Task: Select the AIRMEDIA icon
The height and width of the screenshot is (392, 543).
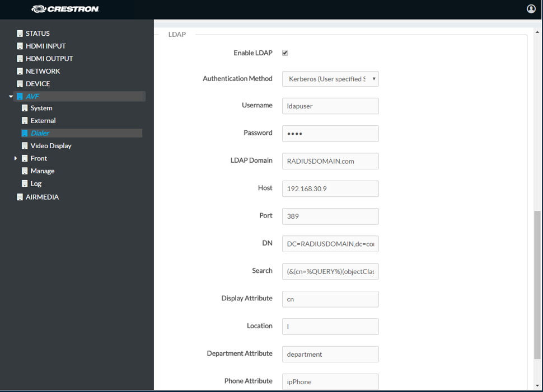Action: (20, 197)
